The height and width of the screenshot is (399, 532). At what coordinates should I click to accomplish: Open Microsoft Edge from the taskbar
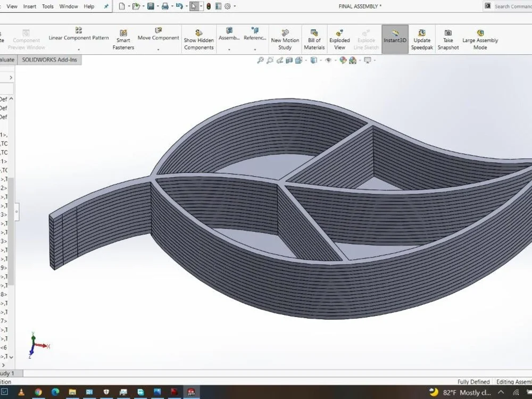coord(55,392)
